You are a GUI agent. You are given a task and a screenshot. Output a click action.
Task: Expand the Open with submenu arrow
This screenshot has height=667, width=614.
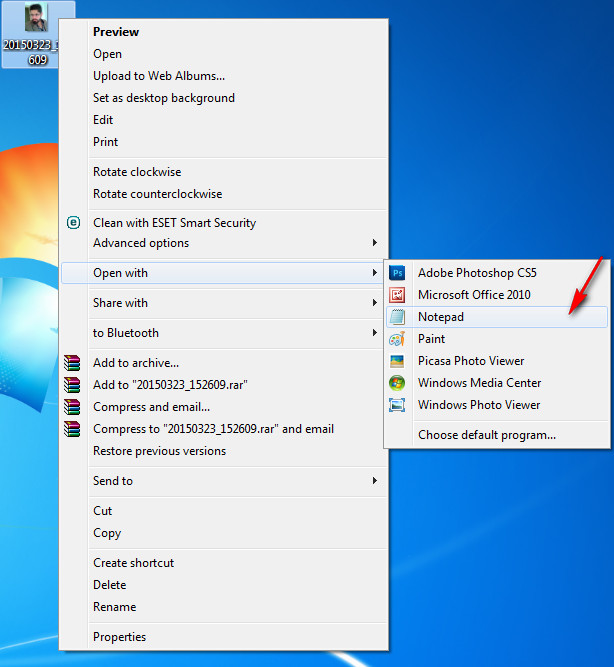374,273
